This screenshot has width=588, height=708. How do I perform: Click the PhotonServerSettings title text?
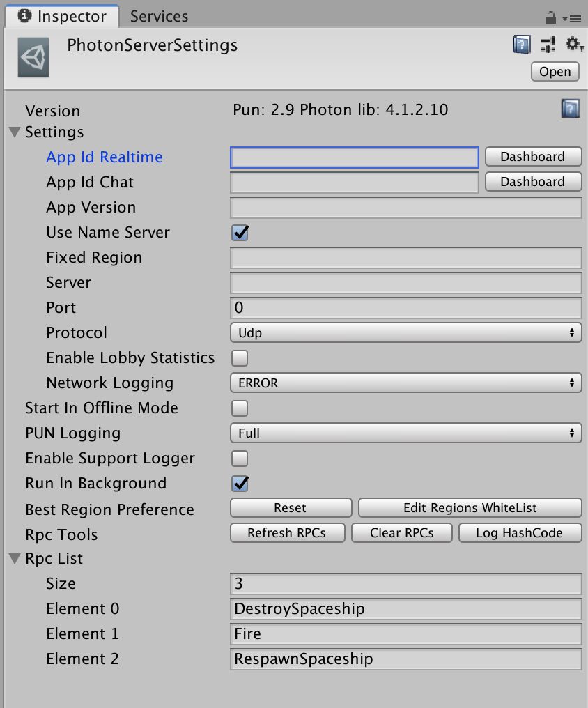pos(152,45)
